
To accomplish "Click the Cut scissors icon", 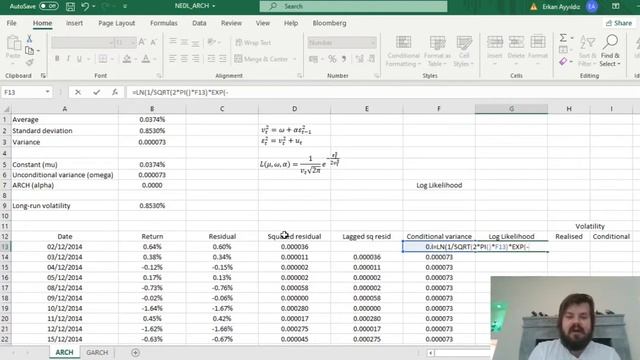I will (29, 39).
